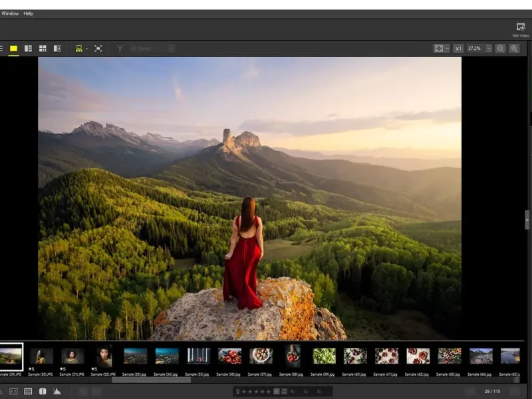Select thumbnail Sample (35).jpg

pyautogui.click(x=198, y=356)
